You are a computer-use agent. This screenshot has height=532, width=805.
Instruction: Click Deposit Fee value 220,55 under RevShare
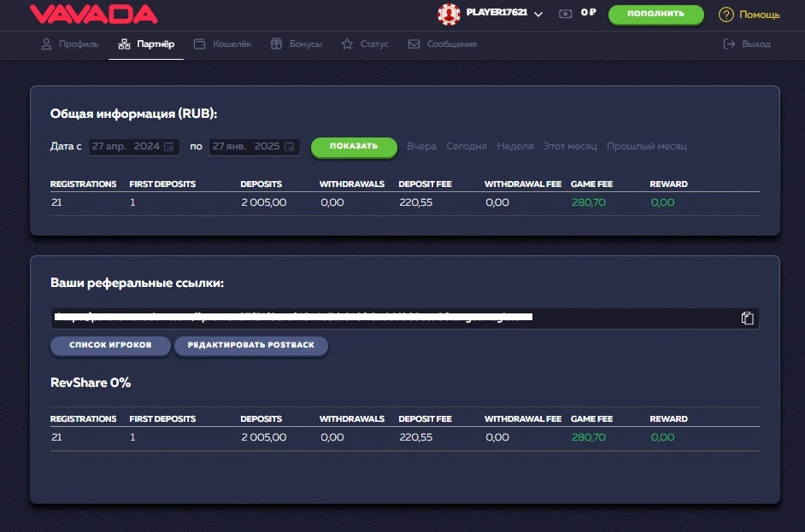[x=416, y=437]
